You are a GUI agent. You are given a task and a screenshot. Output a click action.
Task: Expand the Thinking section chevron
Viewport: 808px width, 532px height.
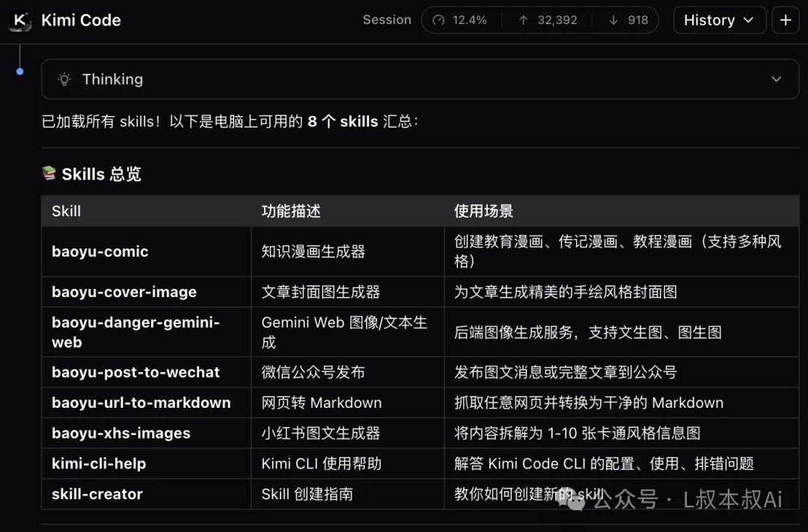776,79
